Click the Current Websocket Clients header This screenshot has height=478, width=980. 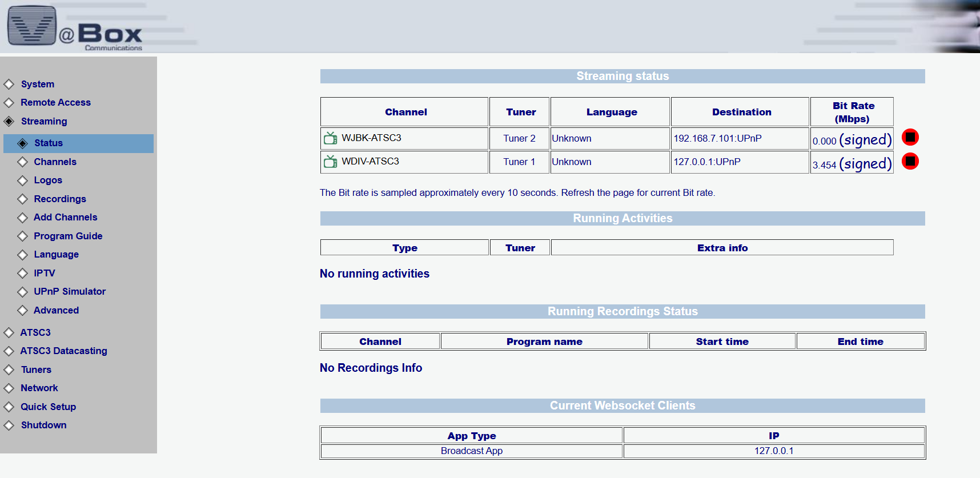[622, 405]
